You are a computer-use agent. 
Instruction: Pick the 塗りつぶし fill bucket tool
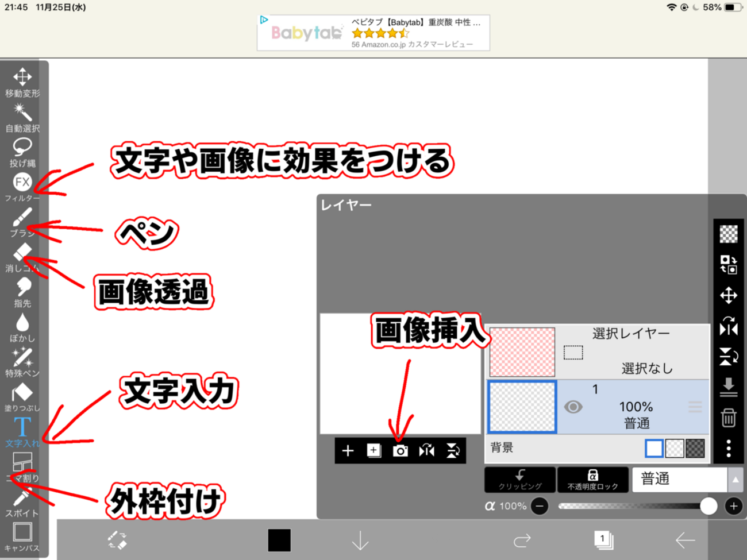22,398
